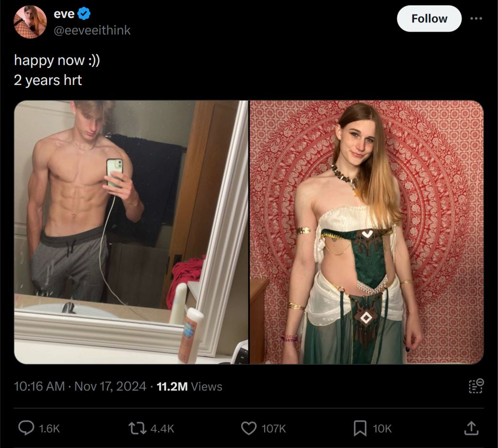This screenshot has height=448, width=498.
Task: Open the reply speech bubble icon
Action: (26, 428)
